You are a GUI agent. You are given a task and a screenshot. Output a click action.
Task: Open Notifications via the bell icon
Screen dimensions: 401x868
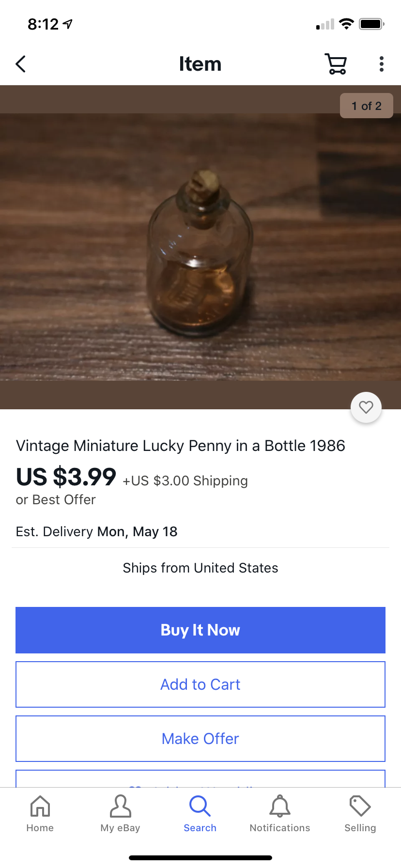280,814
